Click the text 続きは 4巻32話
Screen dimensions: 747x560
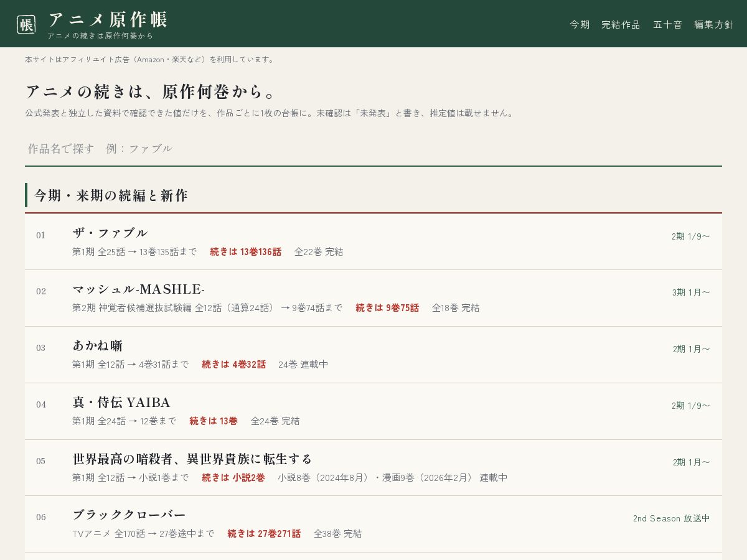tap(233, 365)
